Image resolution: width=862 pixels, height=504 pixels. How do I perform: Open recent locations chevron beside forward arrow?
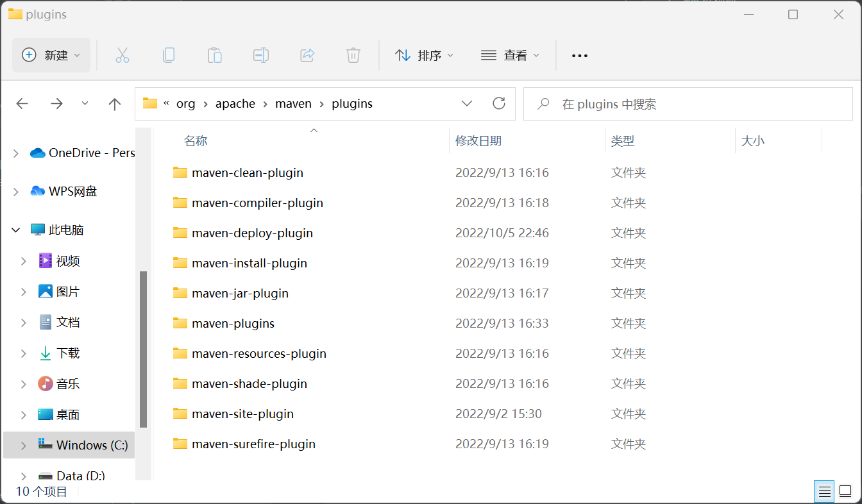pos(85,104)
